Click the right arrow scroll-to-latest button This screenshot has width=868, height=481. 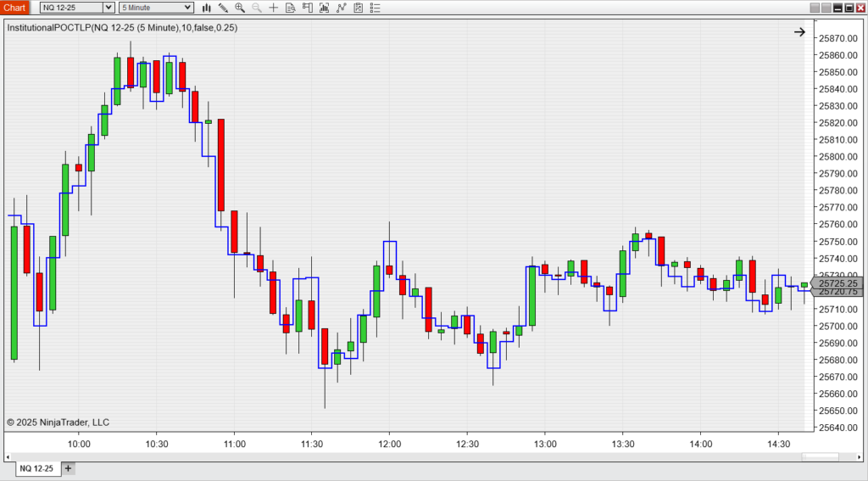coord(799,32)
